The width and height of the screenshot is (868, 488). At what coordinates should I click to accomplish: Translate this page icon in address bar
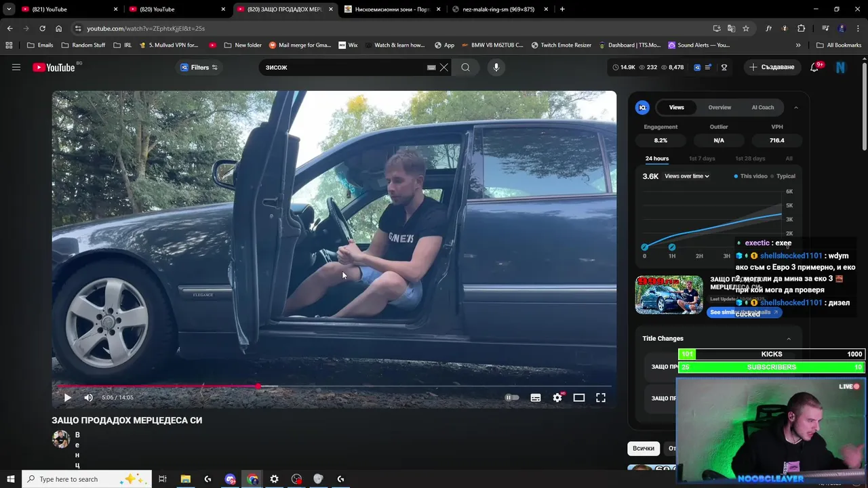click(731, 28)
